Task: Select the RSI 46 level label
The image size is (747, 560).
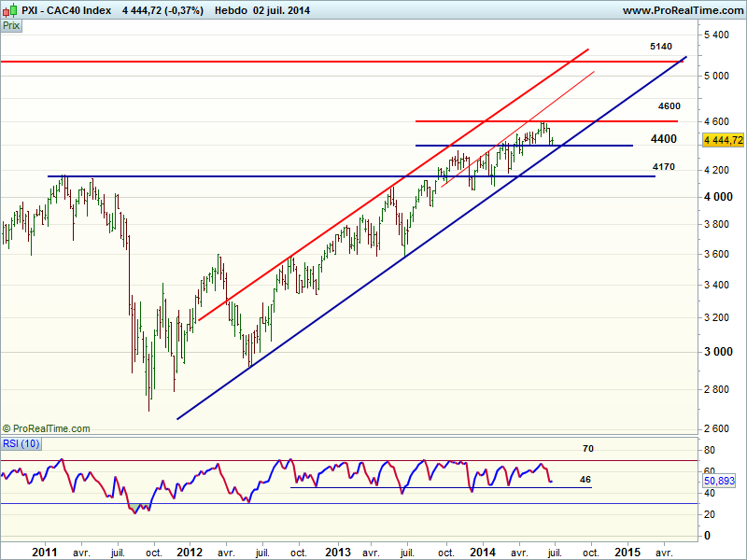Action: (x=585, y=480)
